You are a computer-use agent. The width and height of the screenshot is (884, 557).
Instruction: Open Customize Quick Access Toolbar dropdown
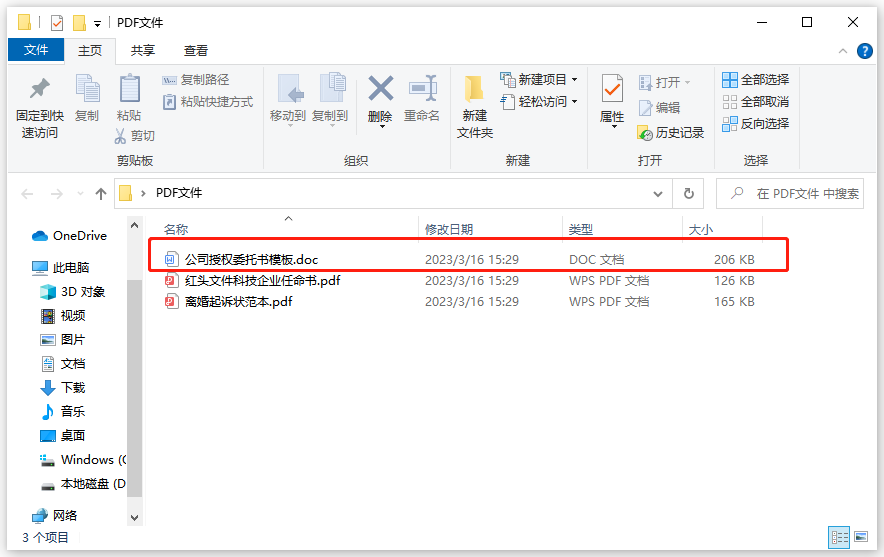coord(98,24)
